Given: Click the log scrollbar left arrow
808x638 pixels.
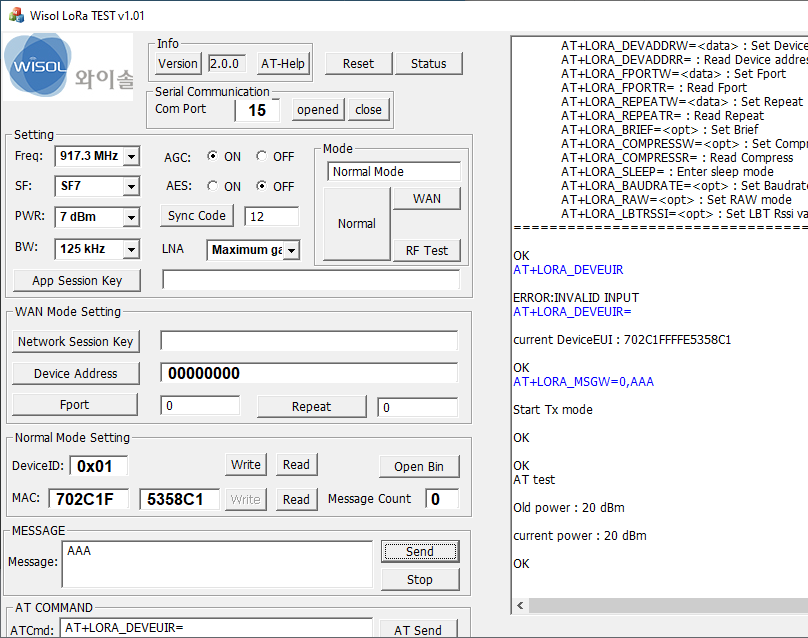Looking at the screenshot, I should (x=520, y=606).
